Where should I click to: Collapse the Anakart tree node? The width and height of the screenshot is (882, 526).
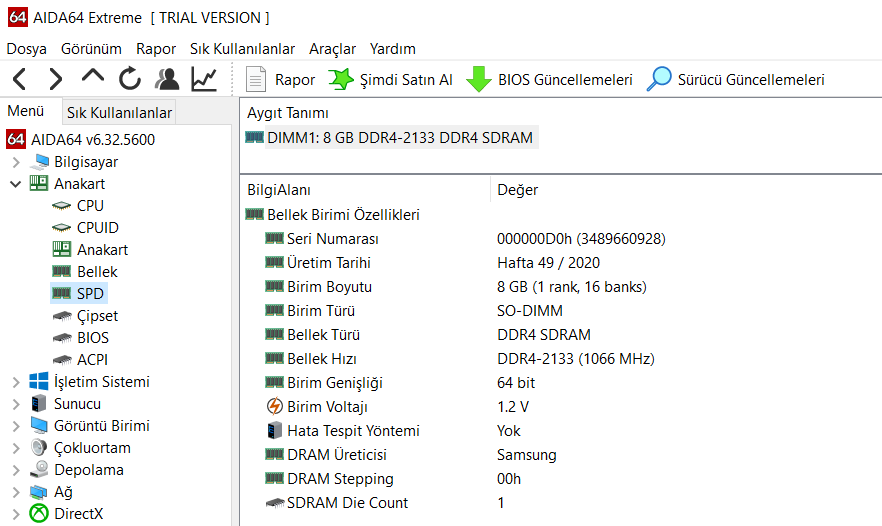[x=16, y=184]
